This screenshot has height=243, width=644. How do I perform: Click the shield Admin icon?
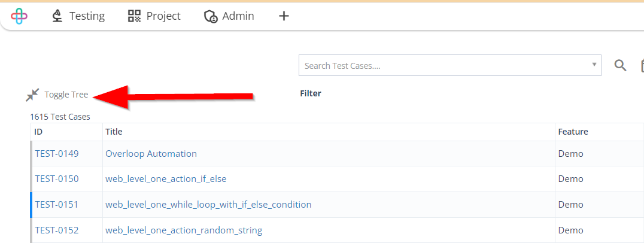coord(211,16)
